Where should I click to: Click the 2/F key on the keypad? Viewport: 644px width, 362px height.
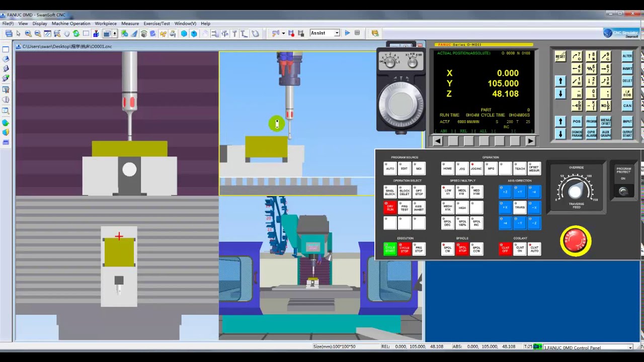(591, 81)
